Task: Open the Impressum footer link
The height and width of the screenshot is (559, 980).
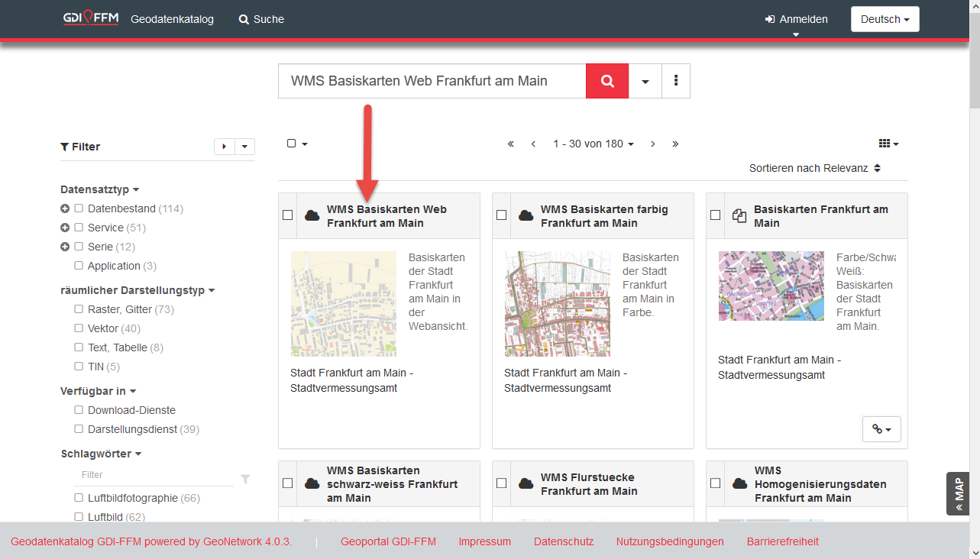Action: (484, 541)
